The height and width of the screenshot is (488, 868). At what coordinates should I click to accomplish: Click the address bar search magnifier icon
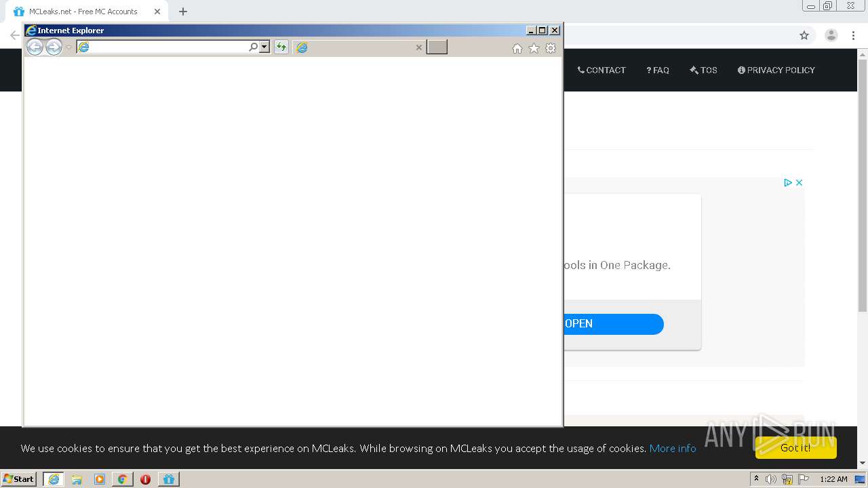coord(254,47)
